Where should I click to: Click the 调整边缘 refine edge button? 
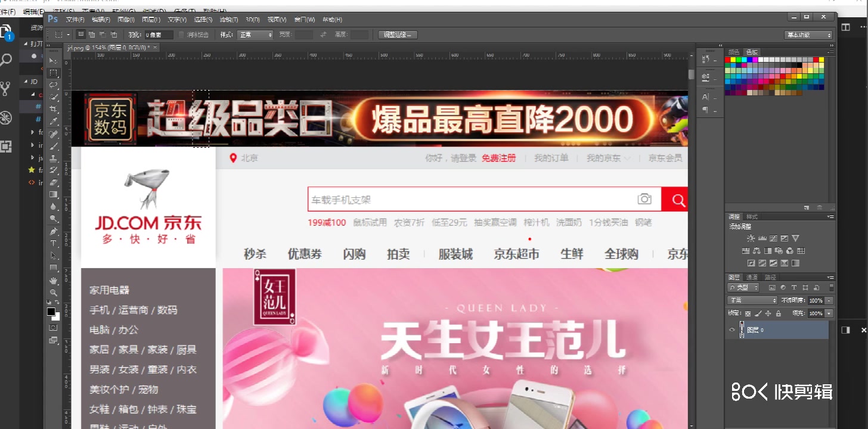398,35
